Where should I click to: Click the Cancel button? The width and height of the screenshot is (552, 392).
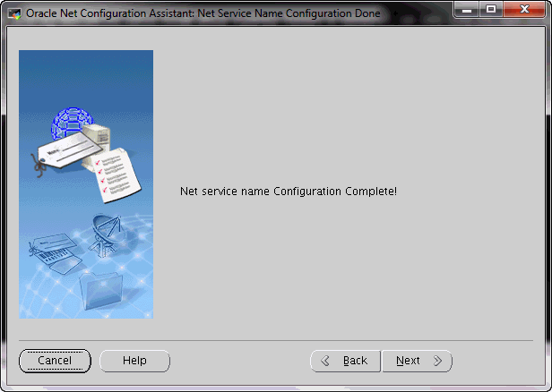[x=55, y=361]
